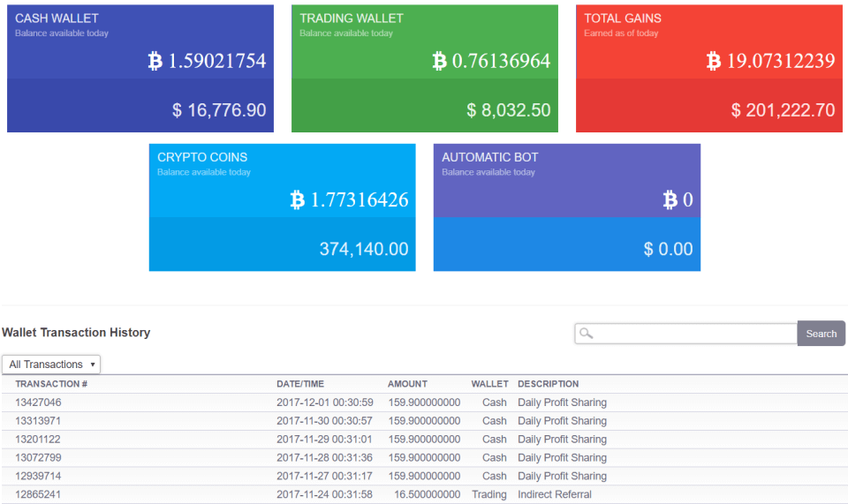
Task: Sort by the DATE/TIME column header
Action: coord(300,384)
